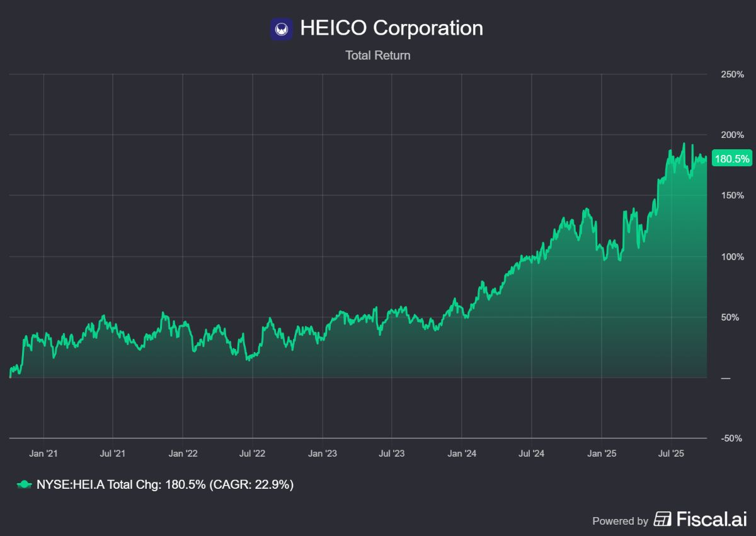Click the Jul '25 x-axis label
This screenshot has height=536, width=756.
click(x=671, y=453)
